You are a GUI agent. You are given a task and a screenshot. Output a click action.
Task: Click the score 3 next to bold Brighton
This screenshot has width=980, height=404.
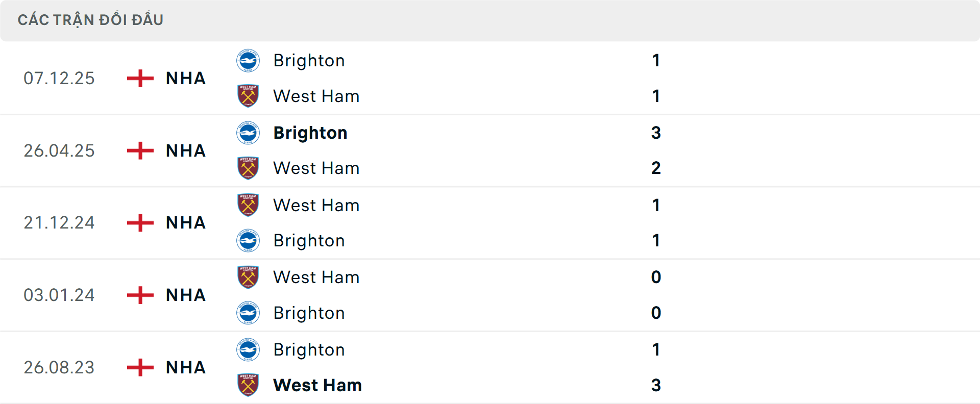(656, 133)
